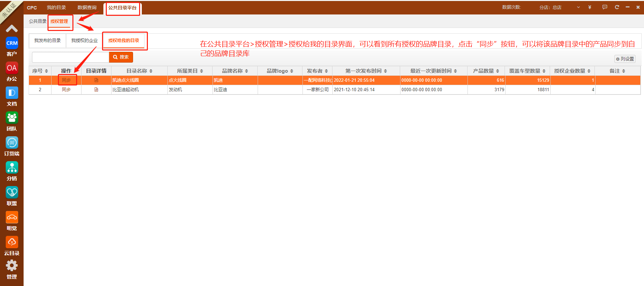Image resolution: width=644 pixels, height=286 pixels.
Task: Open the 分店 branch dropdown arrow
Action: coord(578,7)
